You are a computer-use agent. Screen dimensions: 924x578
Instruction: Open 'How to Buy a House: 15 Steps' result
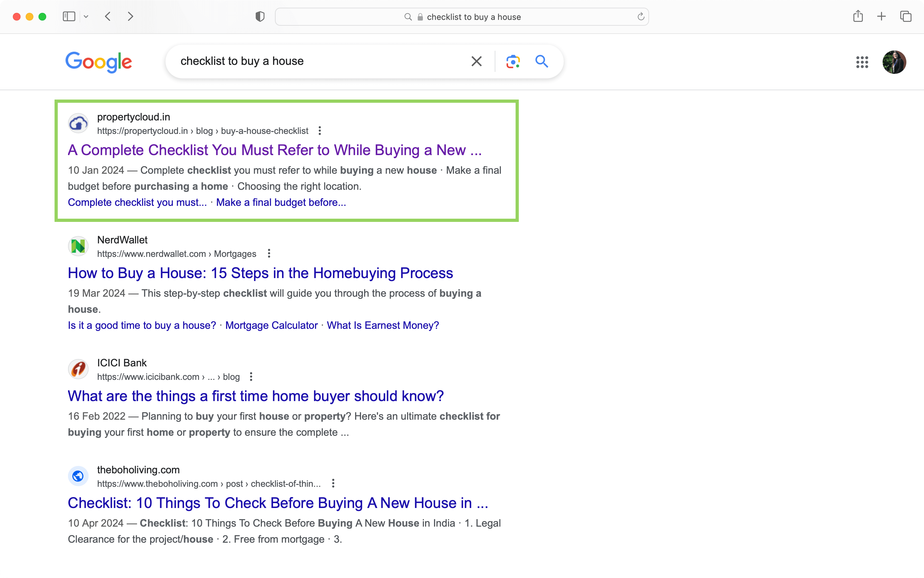tap(261, 273)
